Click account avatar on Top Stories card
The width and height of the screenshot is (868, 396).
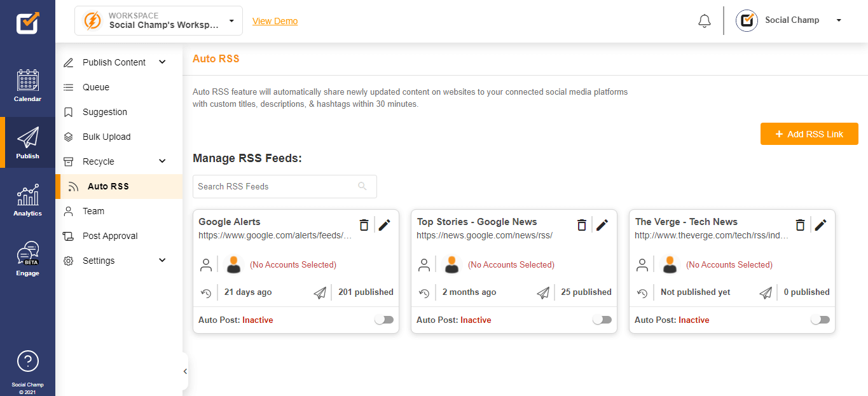[x=452, y=264]
